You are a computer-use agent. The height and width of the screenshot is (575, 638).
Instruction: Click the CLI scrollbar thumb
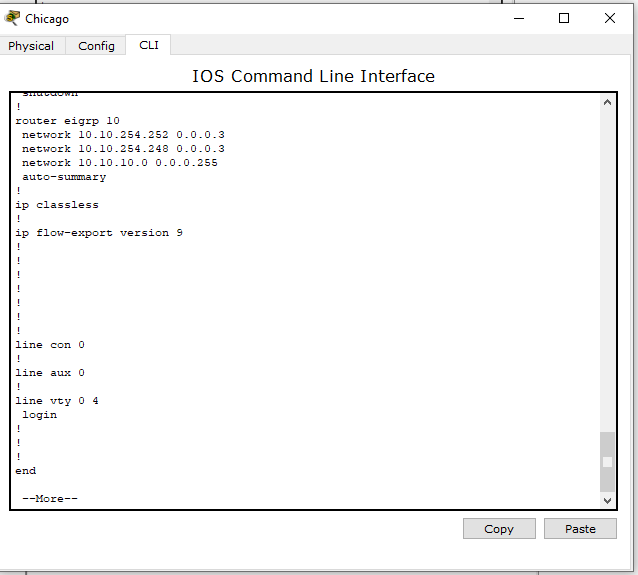(x=607, y=461)
